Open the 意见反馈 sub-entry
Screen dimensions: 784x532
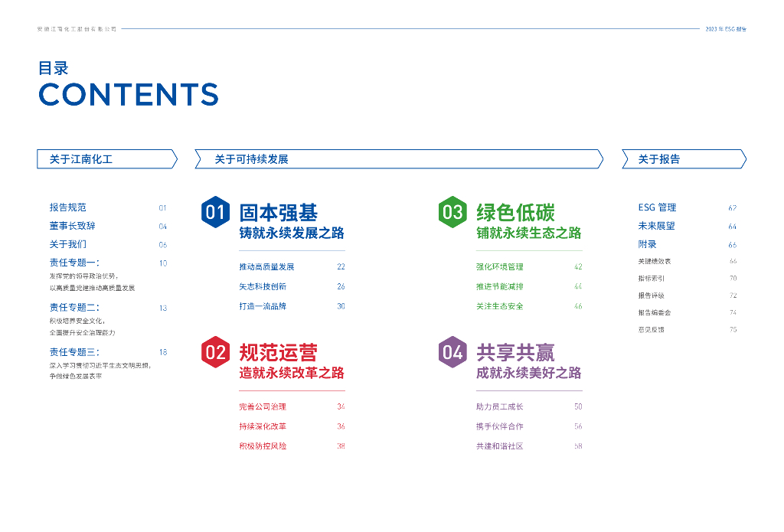pos(651,329)
